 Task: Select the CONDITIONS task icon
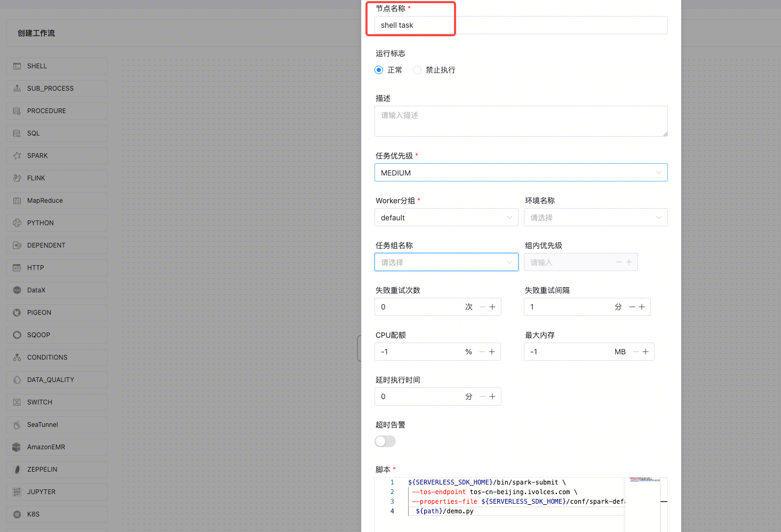(17, 358)
